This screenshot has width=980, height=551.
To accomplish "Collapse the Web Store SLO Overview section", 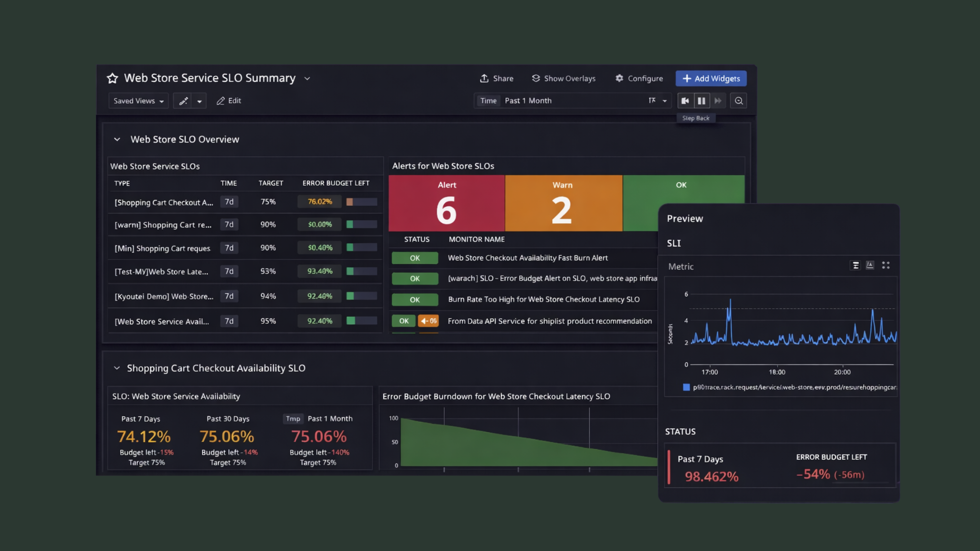I will point(117,139).
